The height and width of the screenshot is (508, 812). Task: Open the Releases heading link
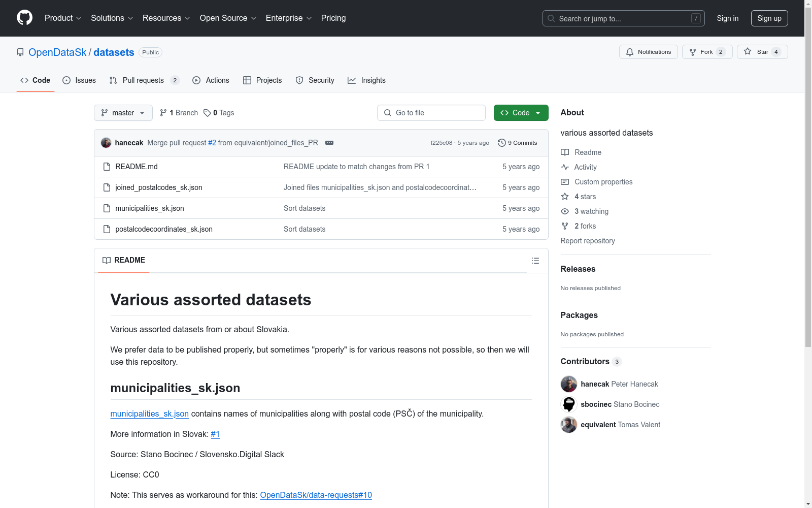[x=578, y=269]
